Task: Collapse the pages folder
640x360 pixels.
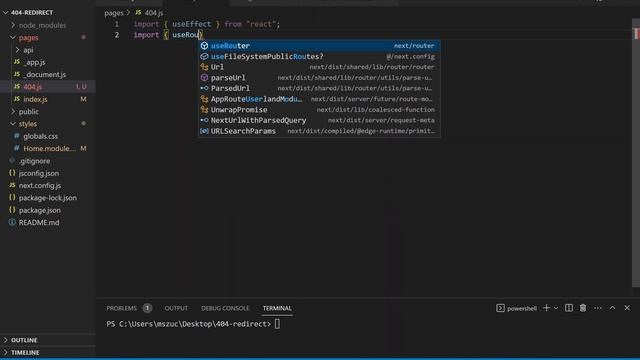Action: 13,38
